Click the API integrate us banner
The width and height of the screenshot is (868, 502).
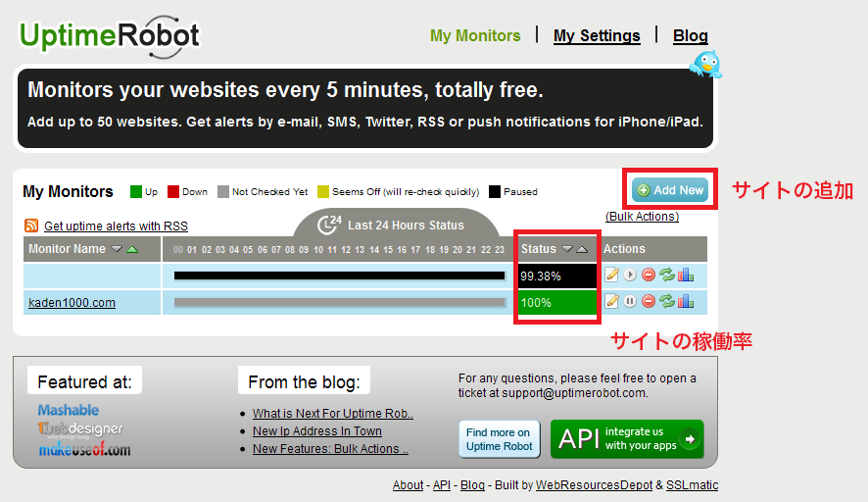(627, 439)
